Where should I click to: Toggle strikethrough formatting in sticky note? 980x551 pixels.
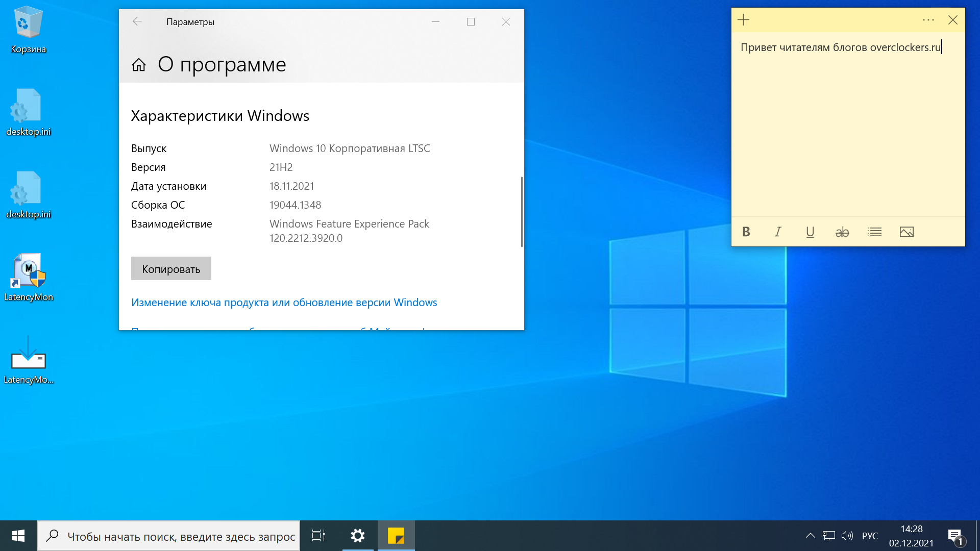pyautogui.click(x=842, y=232)
